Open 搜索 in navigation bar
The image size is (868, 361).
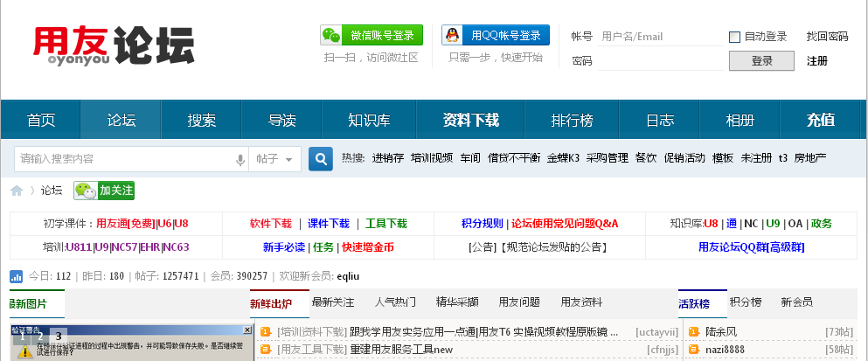[x=202, y=120]
